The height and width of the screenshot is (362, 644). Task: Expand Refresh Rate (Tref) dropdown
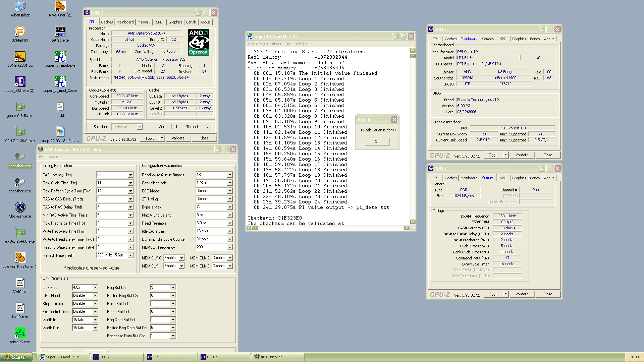(130, 255)
